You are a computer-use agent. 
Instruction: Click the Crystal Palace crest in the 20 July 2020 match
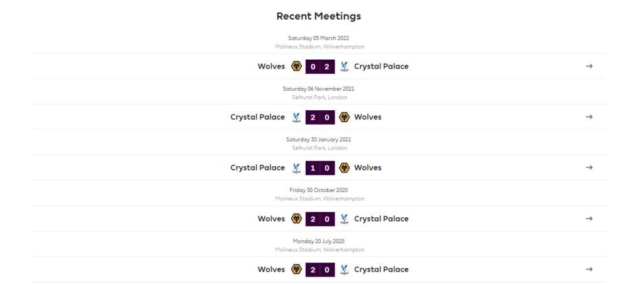(344, 270)
